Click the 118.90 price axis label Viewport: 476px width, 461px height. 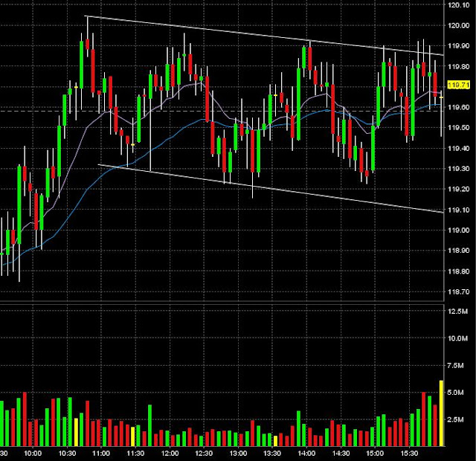[458, 251]
